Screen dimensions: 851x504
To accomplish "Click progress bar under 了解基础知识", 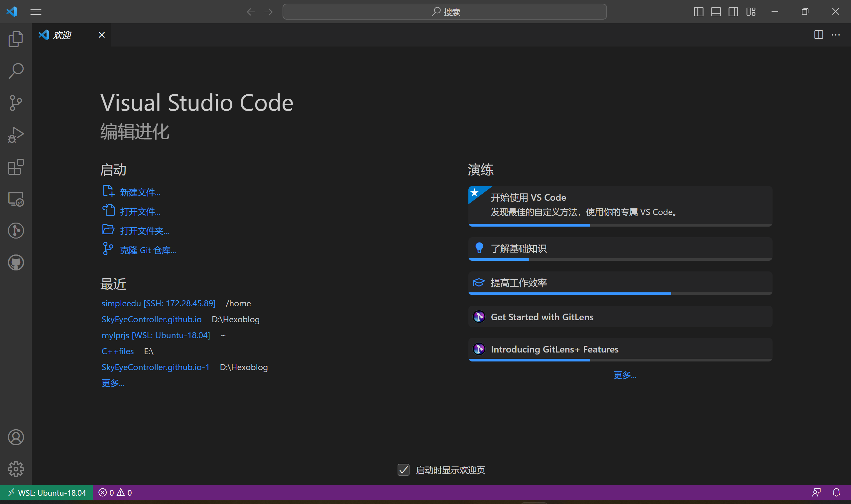I will pos(620,259).
